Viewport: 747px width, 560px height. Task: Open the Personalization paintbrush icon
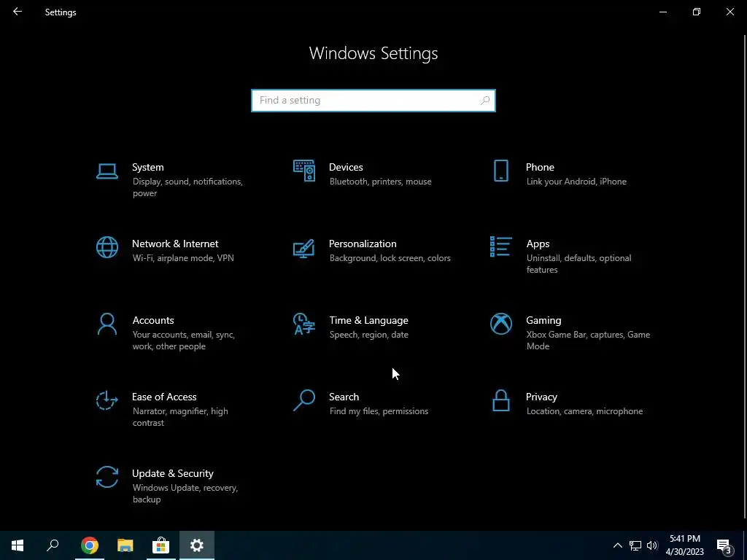pyautogui.click(x=304, y=248)
